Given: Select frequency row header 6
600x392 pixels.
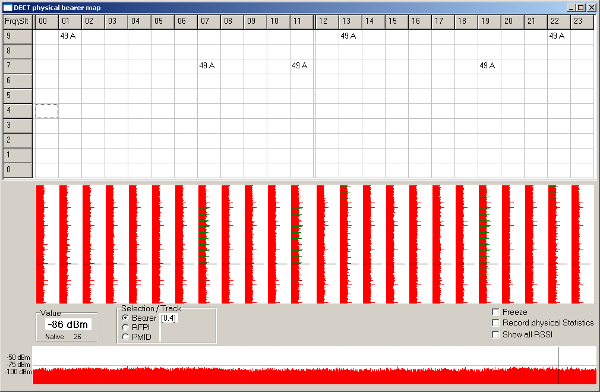Looking at the screenshot, I should 18,81.
